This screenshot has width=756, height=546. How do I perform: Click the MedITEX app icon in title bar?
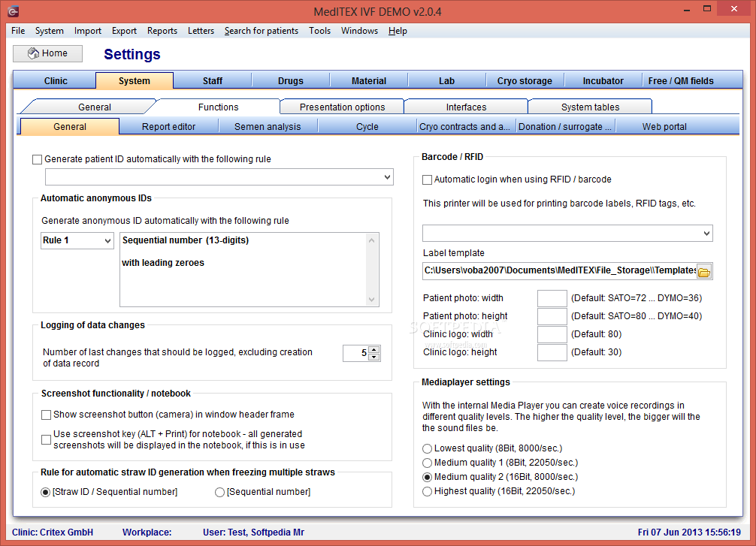(13, 11)
